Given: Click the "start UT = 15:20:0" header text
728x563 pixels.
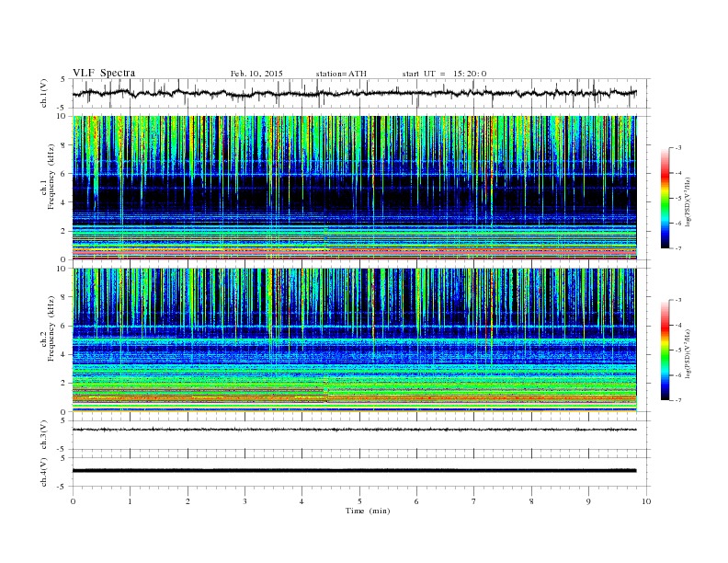Looking at the screenshot, I should coord(444,74).
